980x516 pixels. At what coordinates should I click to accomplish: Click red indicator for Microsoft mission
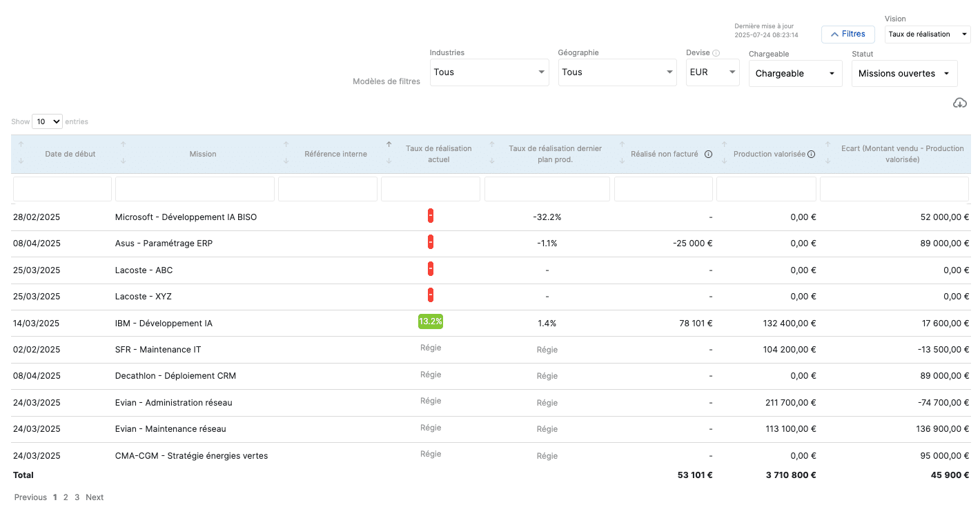click(430, 216)
